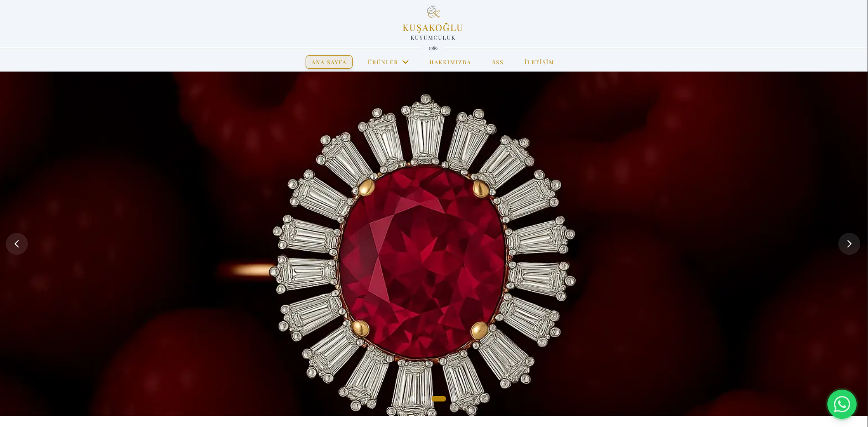Click the KUYUMCULUK subtitle text
The width and height of the screenshot is (868, 427).
point(433,38)
